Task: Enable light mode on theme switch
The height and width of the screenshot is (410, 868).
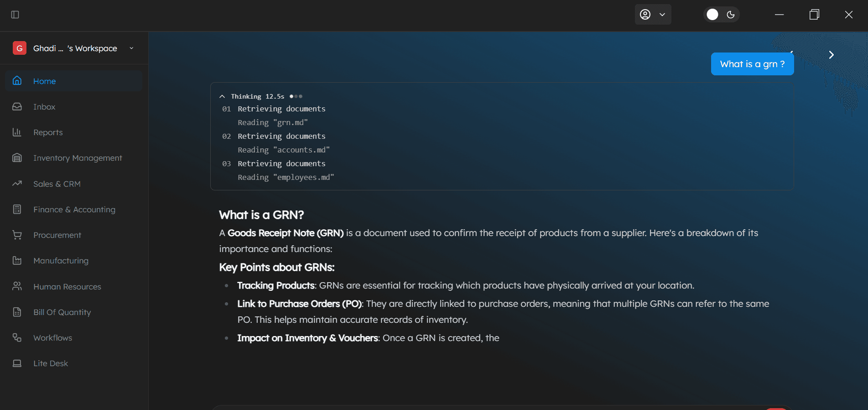Action: 712,14
